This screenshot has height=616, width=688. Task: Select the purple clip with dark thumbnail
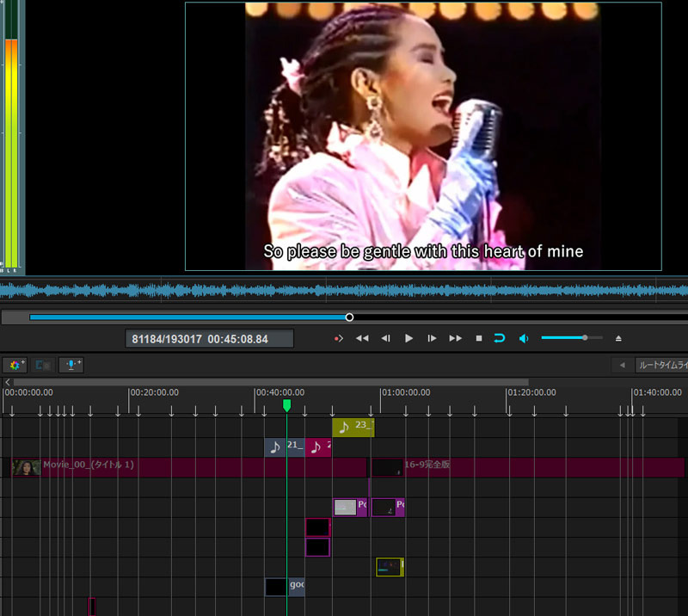pos(388,507)
